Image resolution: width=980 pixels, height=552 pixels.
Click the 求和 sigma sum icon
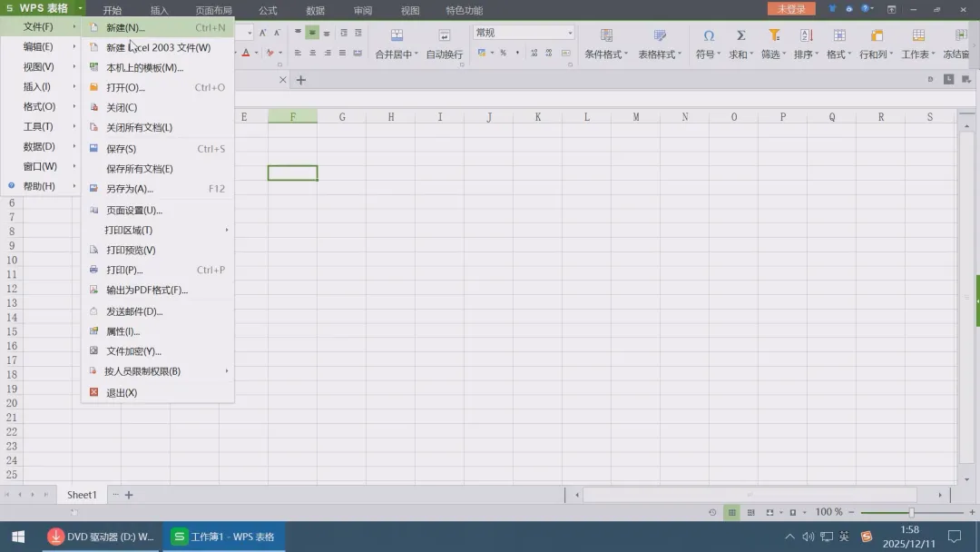(x=740, y=35)
